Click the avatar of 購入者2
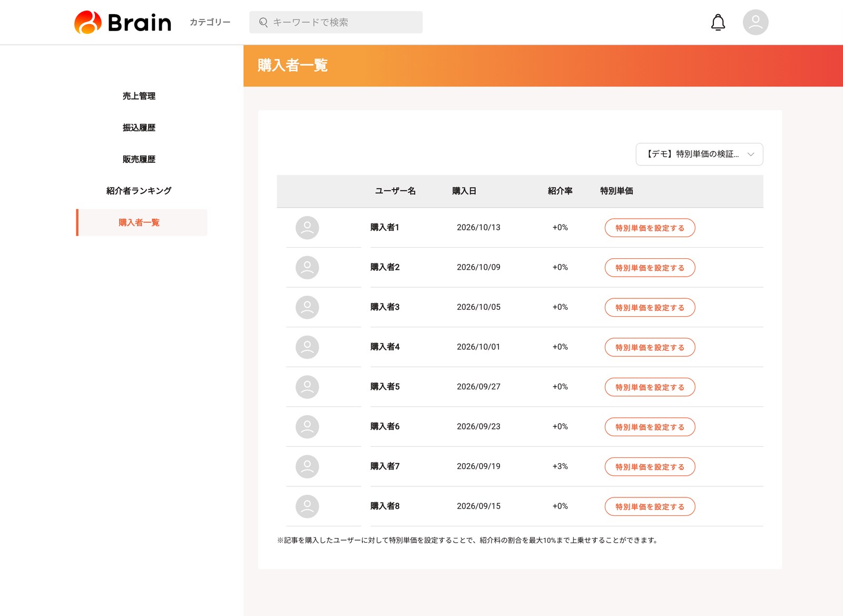Image resolution: width=843 pixels, height=616 pixels. point(307,268)
